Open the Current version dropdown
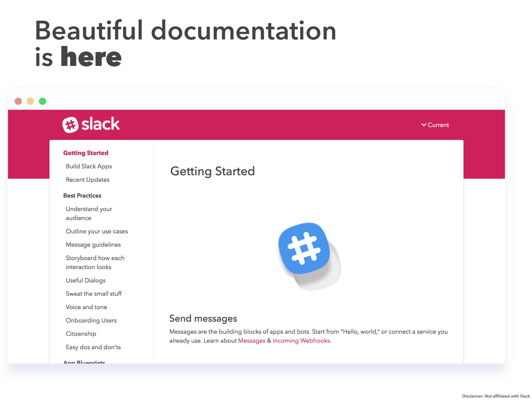 435,125
